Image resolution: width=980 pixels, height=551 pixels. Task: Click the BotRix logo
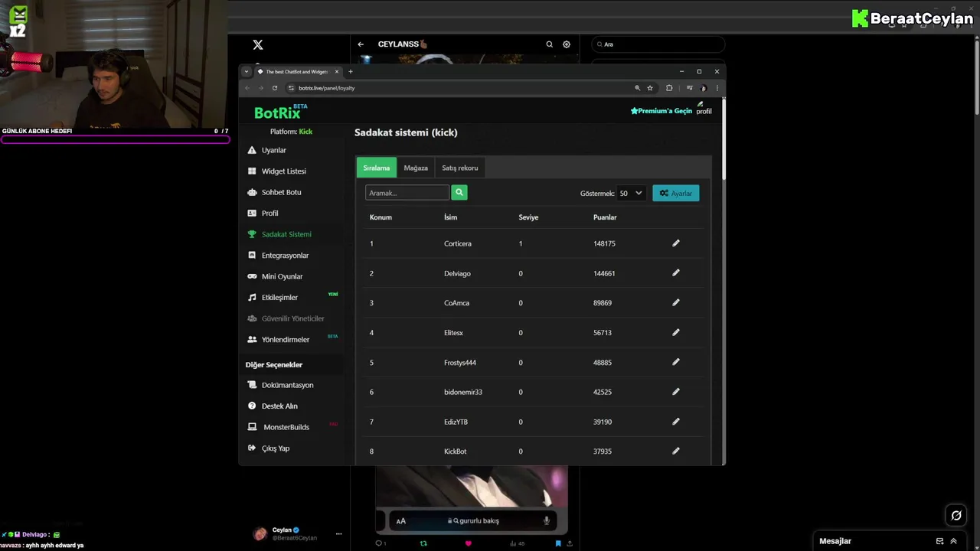pyautogui.click(x=281, y=112)
